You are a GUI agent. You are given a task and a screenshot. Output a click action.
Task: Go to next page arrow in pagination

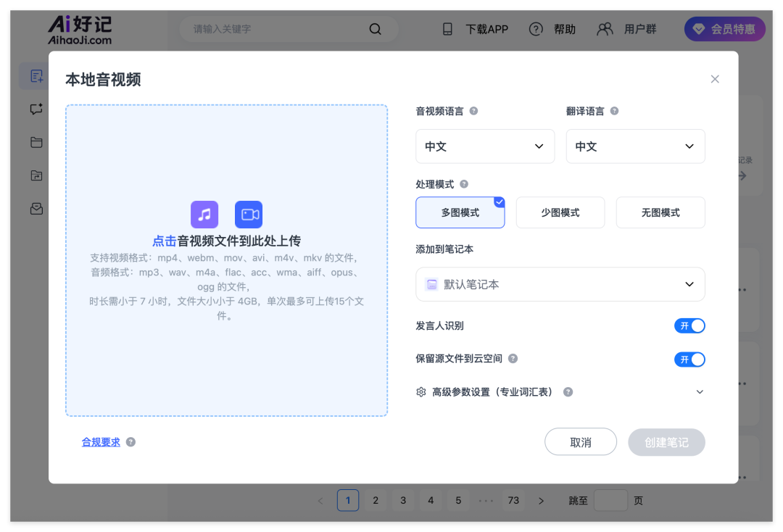click(x=541, y=501)
